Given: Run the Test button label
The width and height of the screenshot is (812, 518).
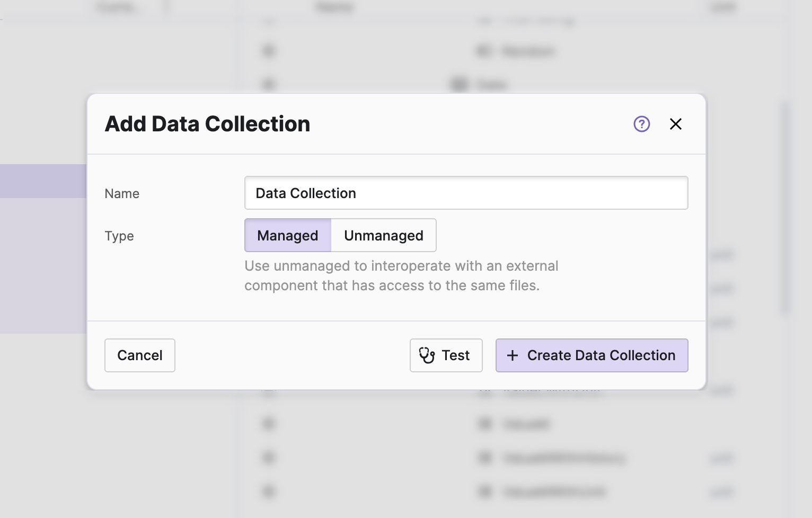Looking at the screenshot, I should click(456, 355).
